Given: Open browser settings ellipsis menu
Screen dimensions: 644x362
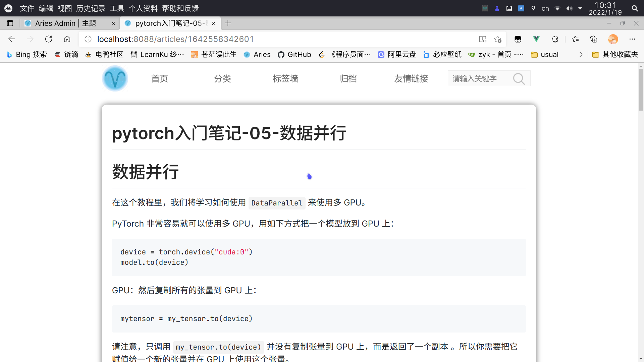Looking at the screenshot, I should [632, 39].
